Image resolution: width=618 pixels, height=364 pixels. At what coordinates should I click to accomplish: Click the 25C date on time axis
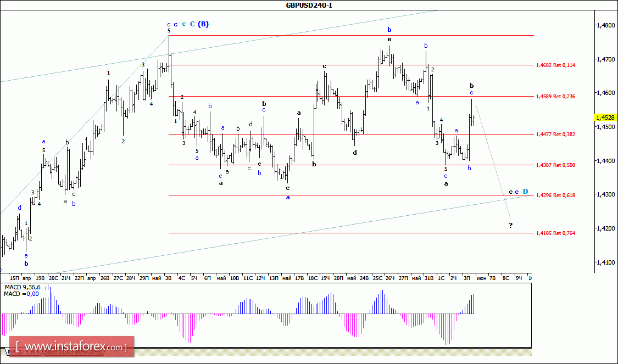click(378, 278)
